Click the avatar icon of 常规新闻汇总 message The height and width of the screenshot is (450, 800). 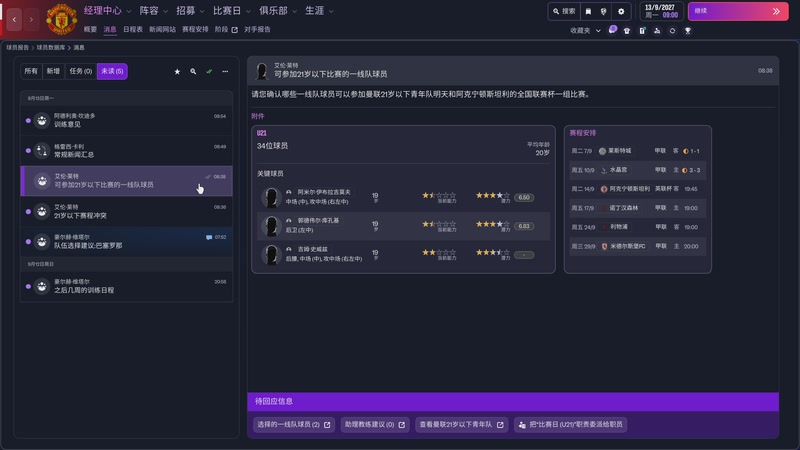[42, 151]
